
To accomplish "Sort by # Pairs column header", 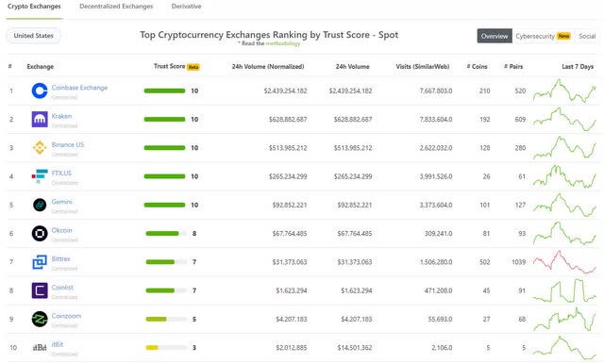I will click(513, 67).
